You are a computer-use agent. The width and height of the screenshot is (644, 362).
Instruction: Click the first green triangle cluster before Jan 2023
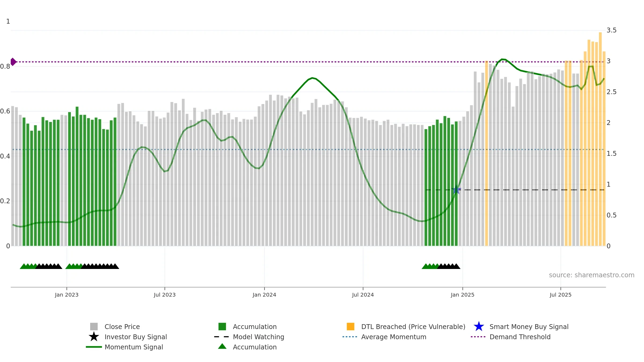28,266
